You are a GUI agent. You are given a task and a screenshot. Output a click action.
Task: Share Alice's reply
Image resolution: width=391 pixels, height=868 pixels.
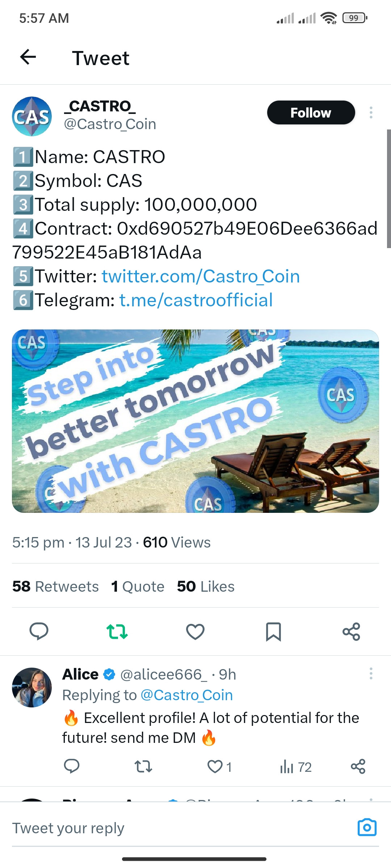point(358,766)
